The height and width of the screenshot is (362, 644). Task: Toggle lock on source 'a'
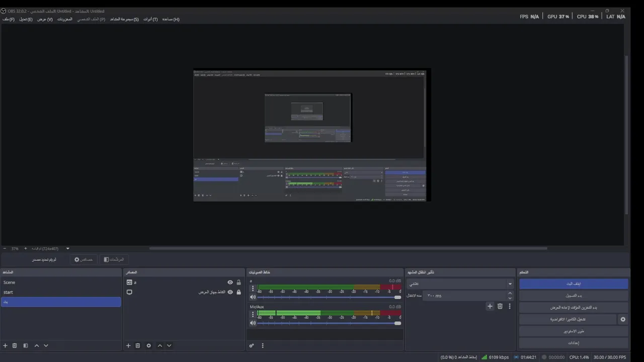[238, 283]
